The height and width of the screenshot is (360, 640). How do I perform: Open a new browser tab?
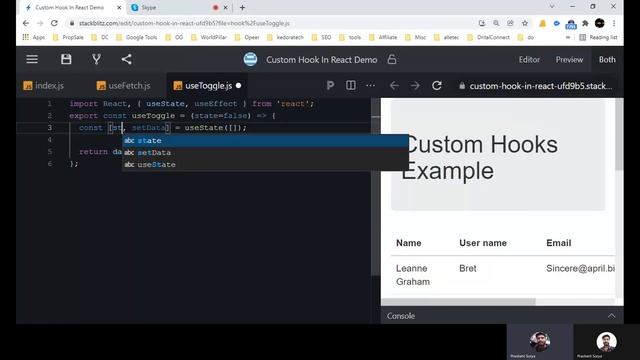[x=242, y=7]
